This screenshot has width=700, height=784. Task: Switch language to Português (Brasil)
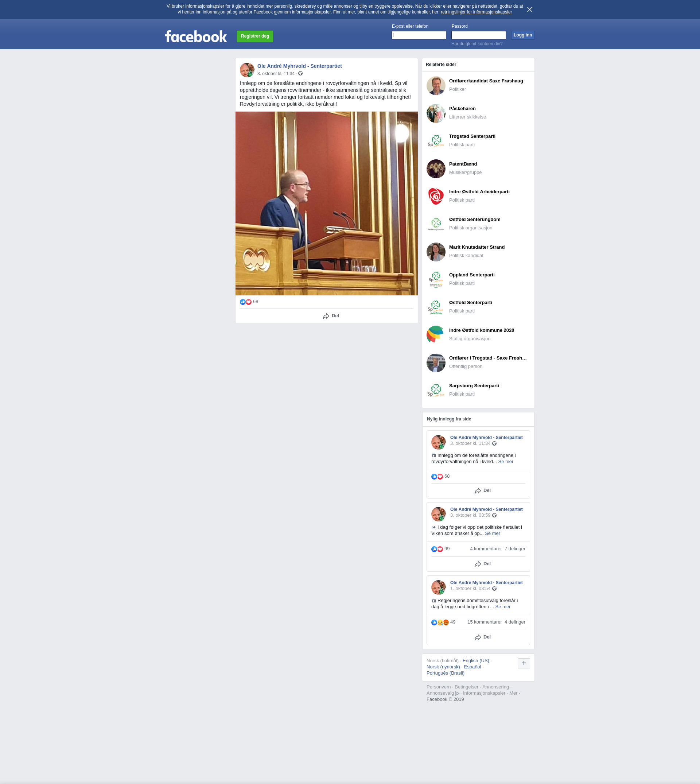(446, 673)
